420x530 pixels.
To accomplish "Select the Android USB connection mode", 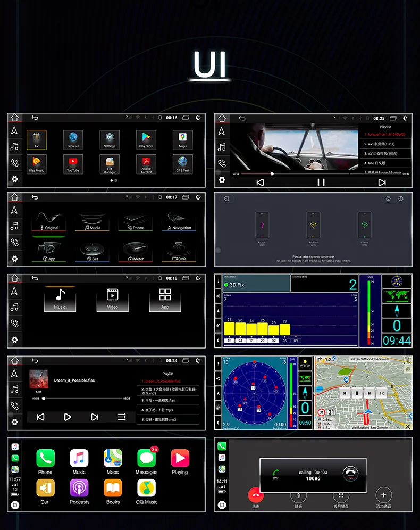I will point(262,228).
